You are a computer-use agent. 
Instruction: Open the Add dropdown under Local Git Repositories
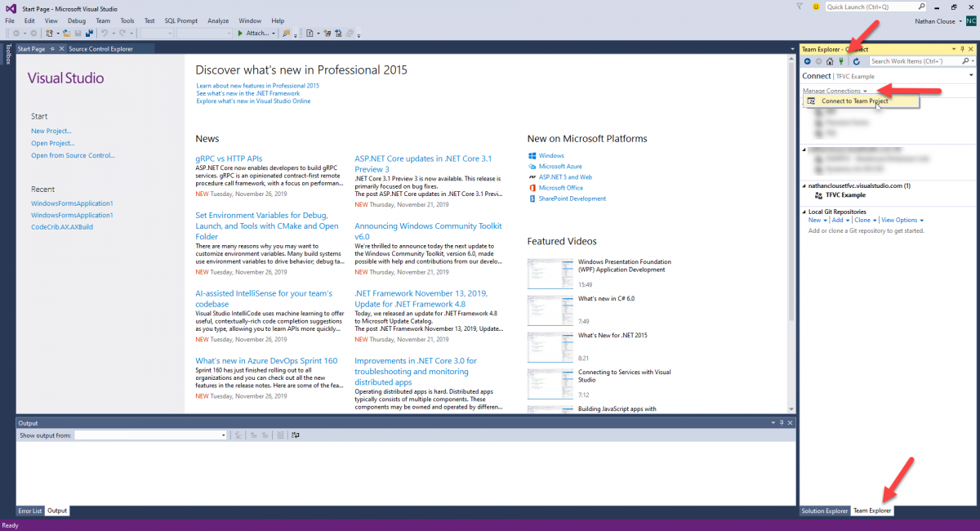pyautogui.click(x=841, y=221)
